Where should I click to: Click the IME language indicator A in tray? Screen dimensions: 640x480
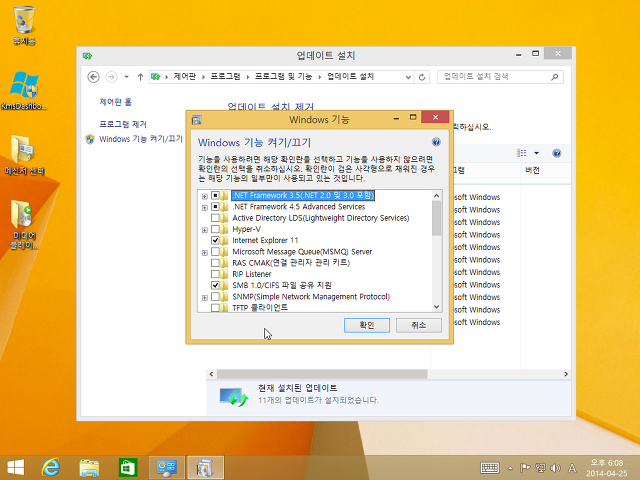(x=572, y=468)
